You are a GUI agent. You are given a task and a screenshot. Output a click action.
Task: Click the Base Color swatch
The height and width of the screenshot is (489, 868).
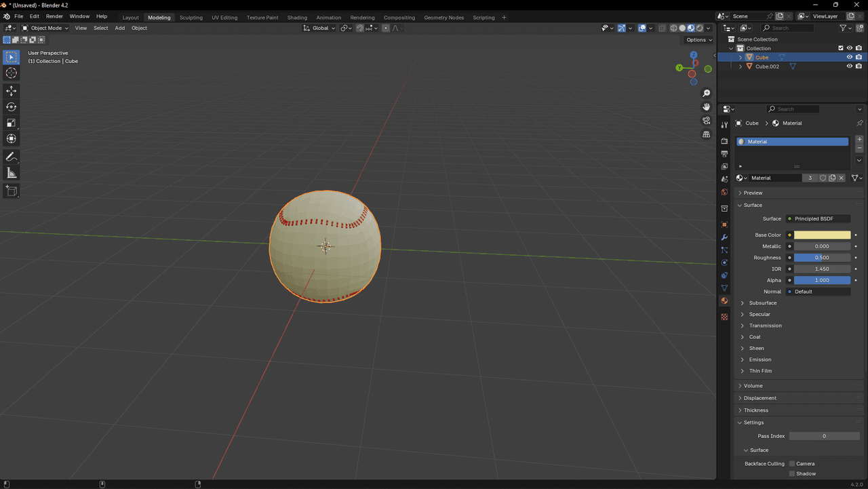pos(822,235)
